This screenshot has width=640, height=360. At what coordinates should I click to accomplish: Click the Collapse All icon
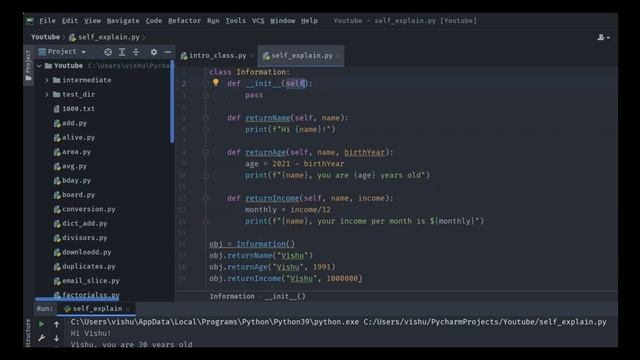coord(136,52)
